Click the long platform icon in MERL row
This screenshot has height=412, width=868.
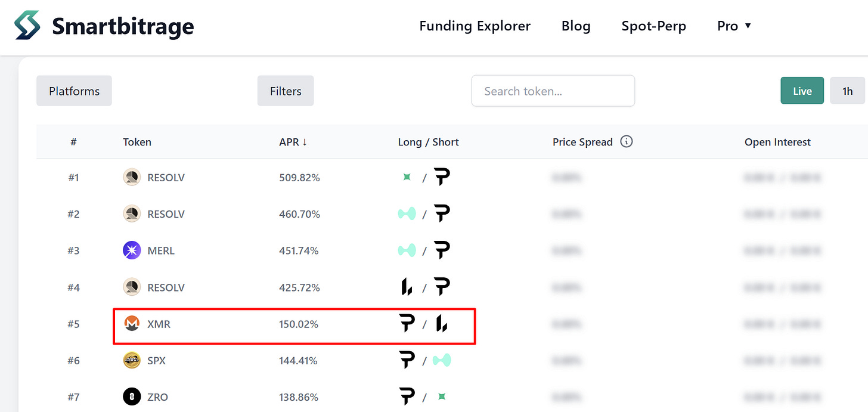pyautogui.click(x=407, y=250)
